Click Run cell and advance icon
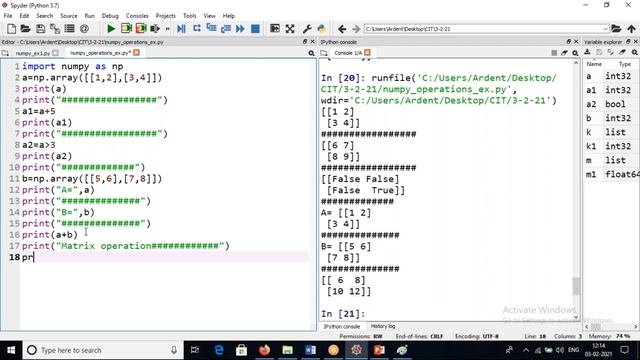640x360 pixels. 141,29
